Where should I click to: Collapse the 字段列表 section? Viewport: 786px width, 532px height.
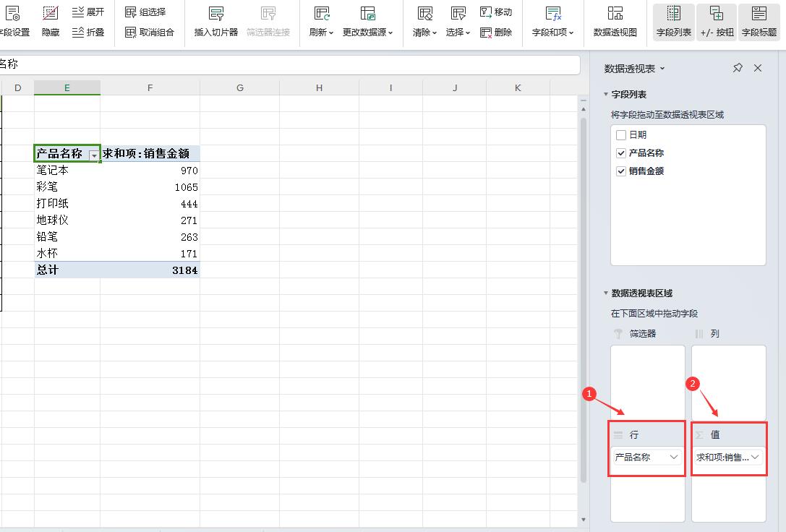point(605,94)
